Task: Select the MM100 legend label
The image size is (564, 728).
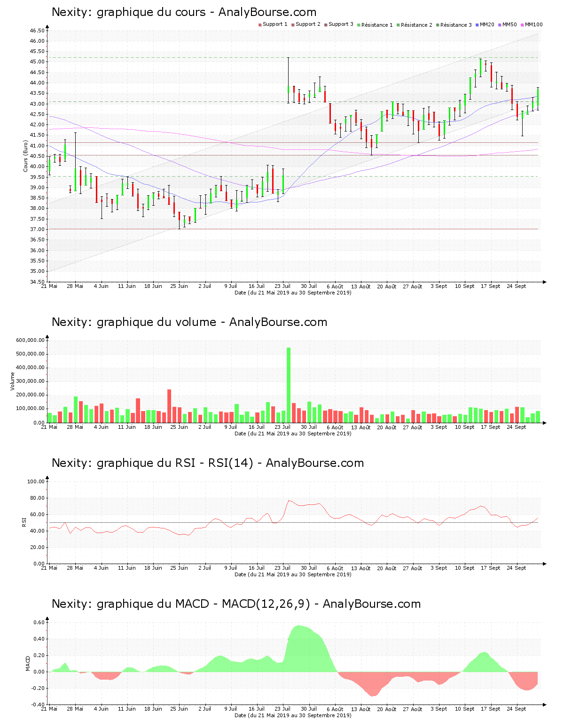Action: pos(533,24)
